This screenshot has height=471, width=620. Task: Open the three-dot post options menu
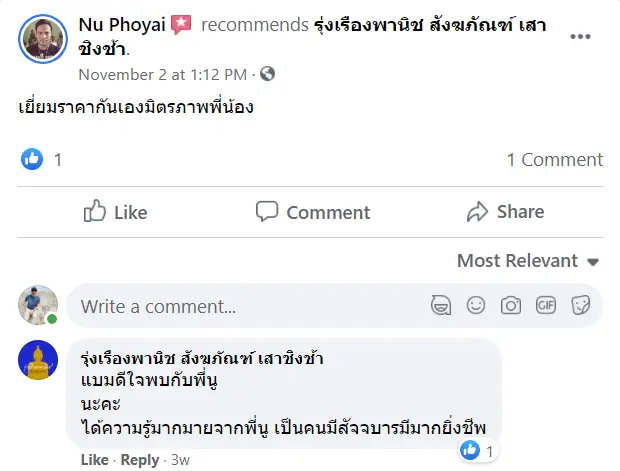(580, 37)
